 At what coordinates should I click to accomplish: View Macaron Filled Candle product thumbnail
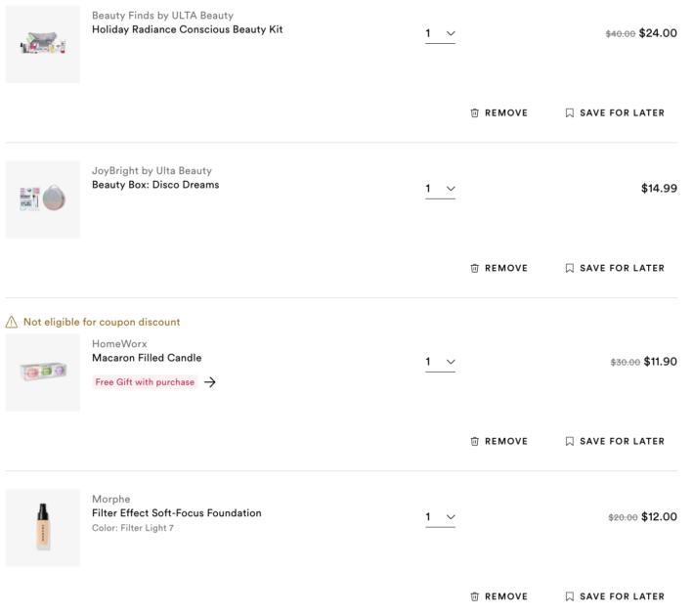(43, 373)
